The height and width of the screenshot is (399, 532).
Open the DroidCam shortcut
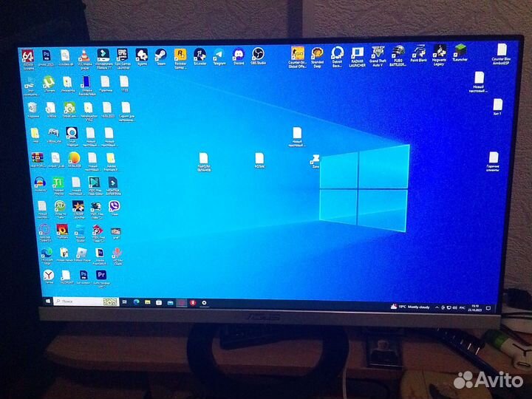coord(69,110)
